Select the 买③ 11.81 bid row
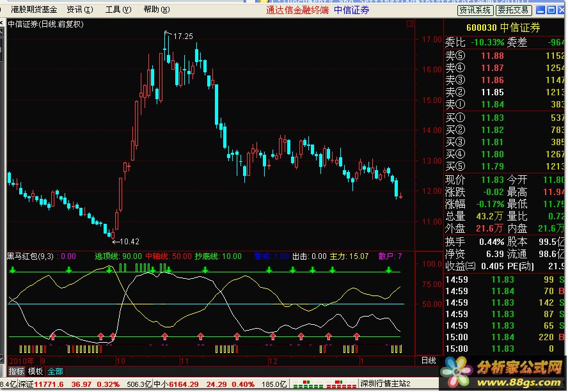The width and height of the screenshot is (568, 392). (504, 142)
